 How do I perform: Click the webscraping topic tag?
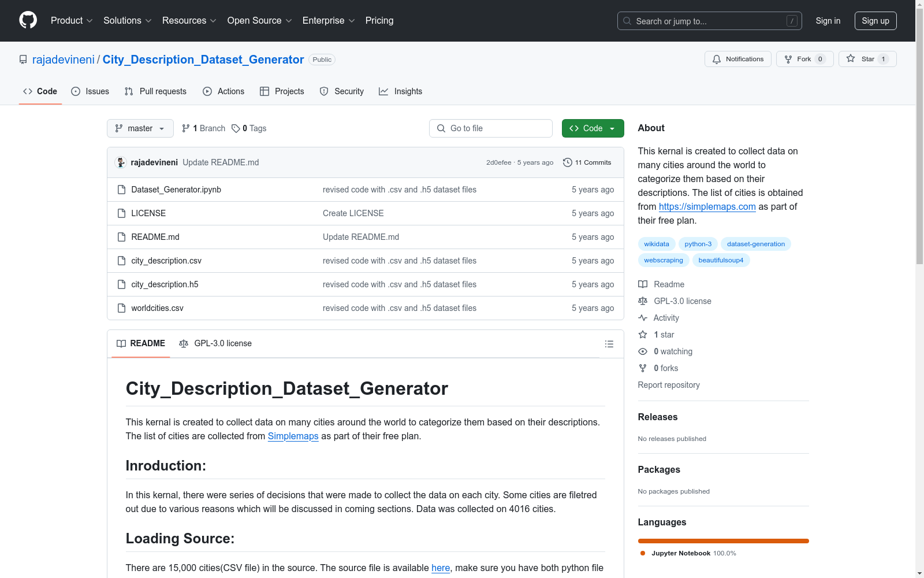click(x=664, y=260)
